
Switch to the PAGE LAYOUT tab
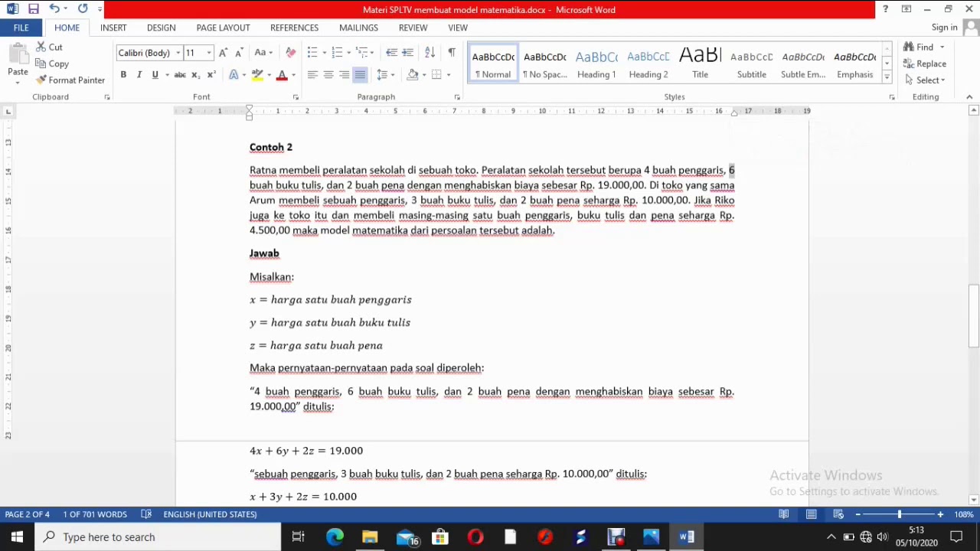(223, 28)
